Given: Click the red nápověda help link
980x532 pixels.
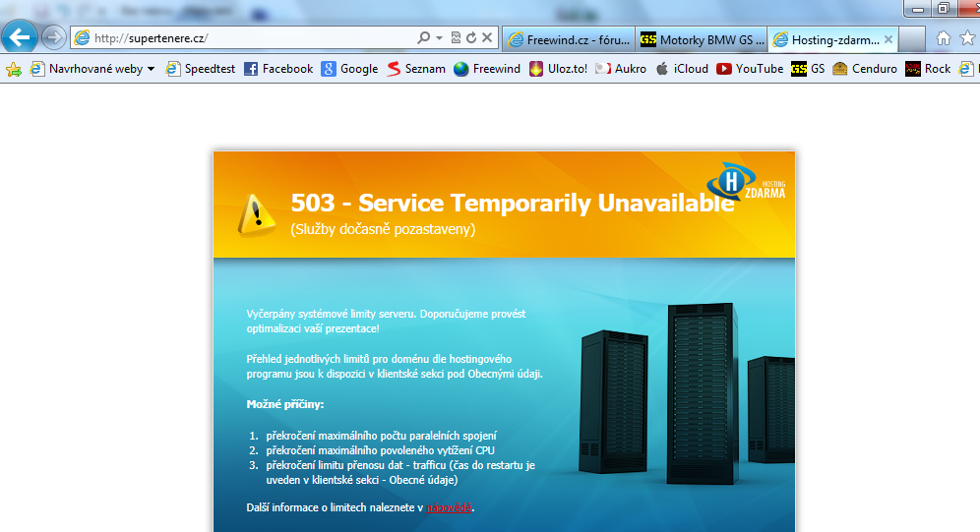Looking at the screenshot, I should (x=449, y=507).
